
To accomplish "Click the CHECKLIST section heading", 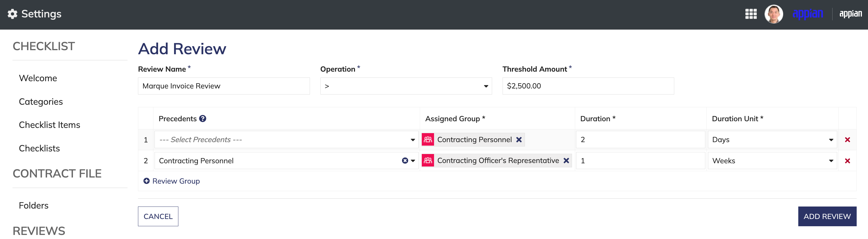I will pos(44,46).
